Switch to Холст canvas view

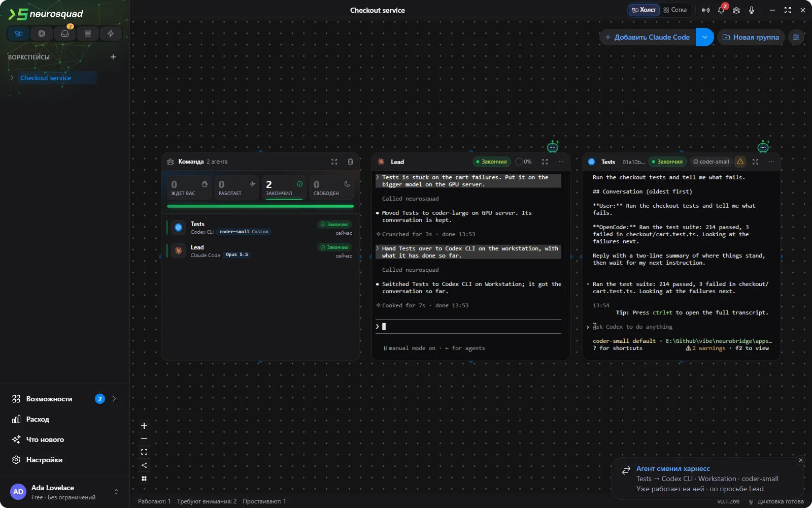644,10
